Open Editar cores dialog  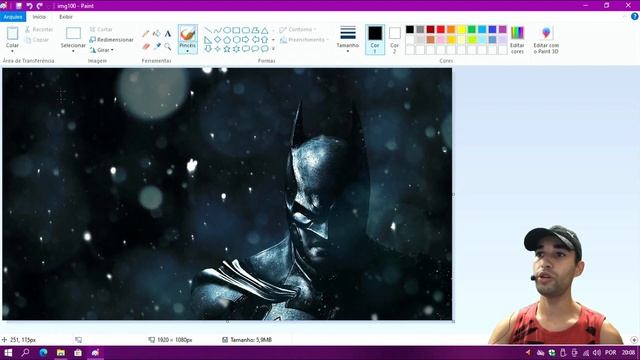[x=517, y=40]
